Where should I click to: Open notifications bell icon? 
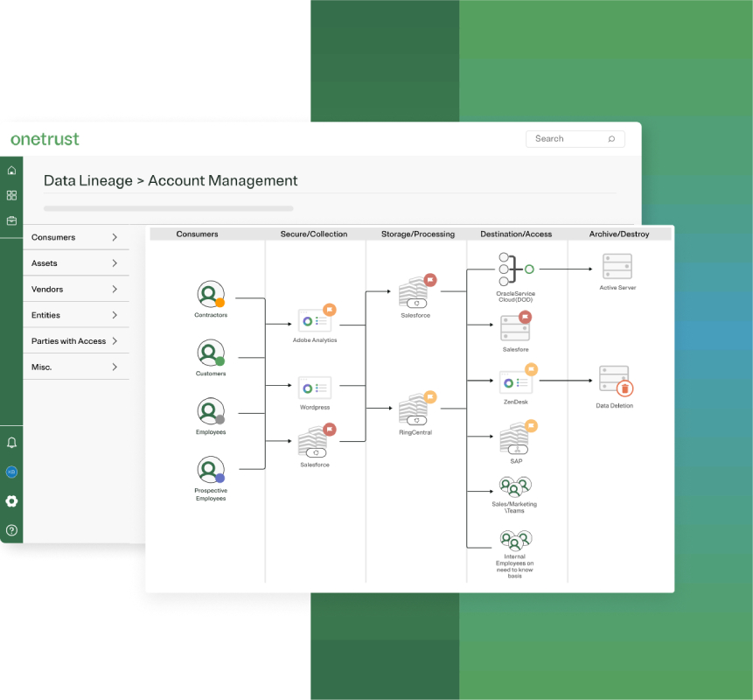click(11, 443)
